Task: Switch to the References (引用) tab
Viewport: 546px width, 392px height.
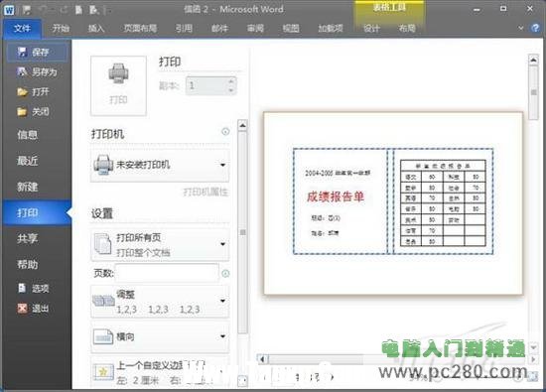Action: (184, 28)
